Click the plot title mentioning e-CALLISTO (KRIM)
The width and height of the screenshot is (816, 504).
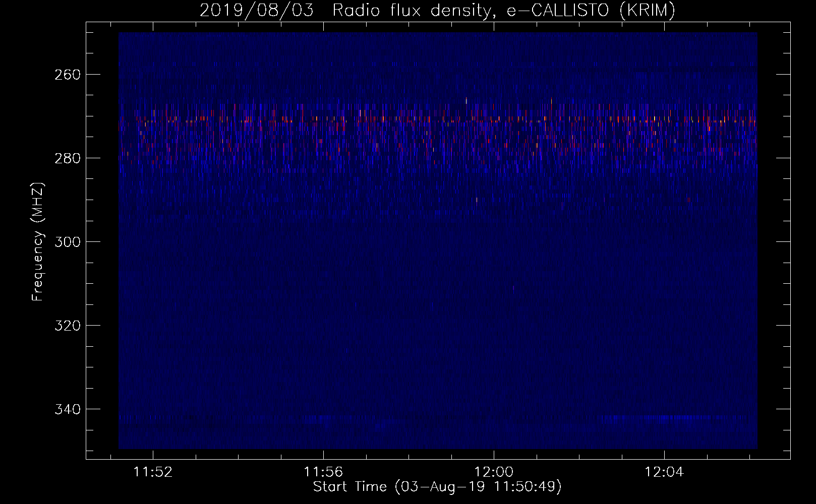point(437,11)
